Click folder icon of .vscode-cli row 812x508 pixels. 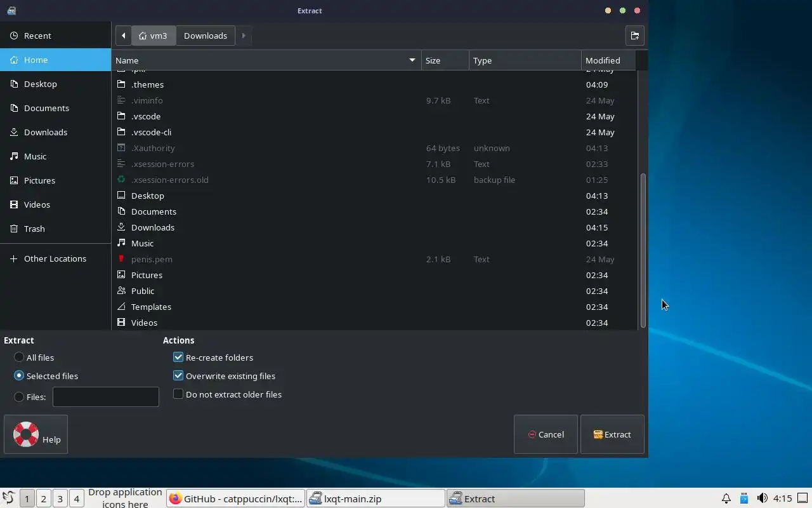(x=121, y=132)
